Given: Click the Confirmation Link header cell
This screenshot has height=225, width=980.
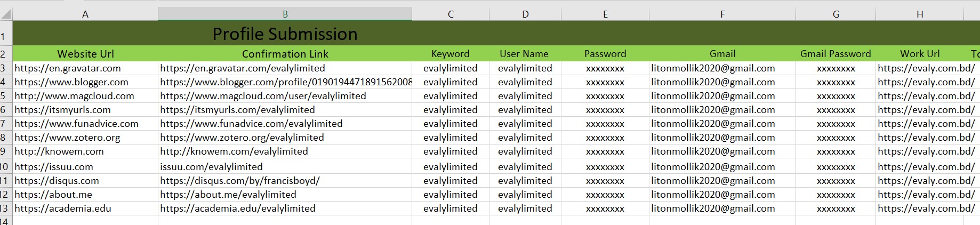Looking at the screenshot, I should pos(285,54).
